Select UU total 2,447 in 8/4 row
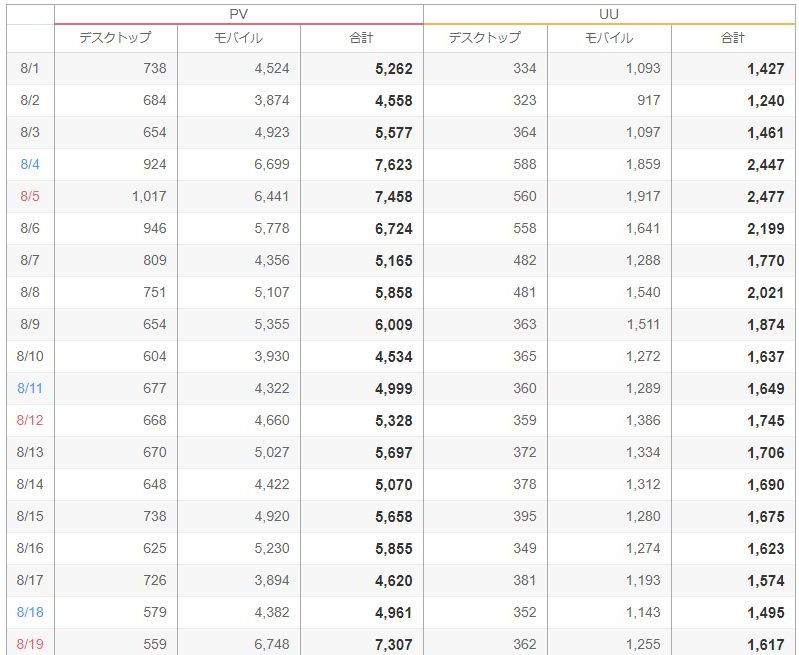Screen dimensions: 799x655 (765, 165)
